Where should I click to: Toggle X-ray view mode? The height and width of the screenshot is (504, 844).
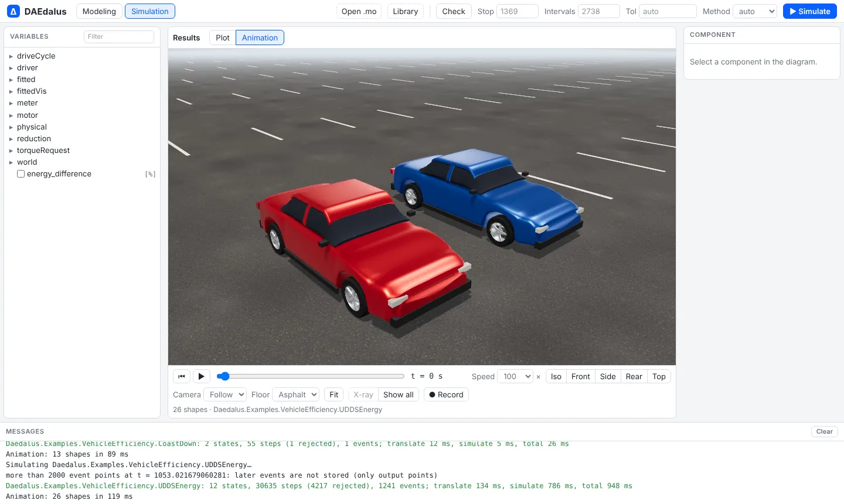pos(363,394)
